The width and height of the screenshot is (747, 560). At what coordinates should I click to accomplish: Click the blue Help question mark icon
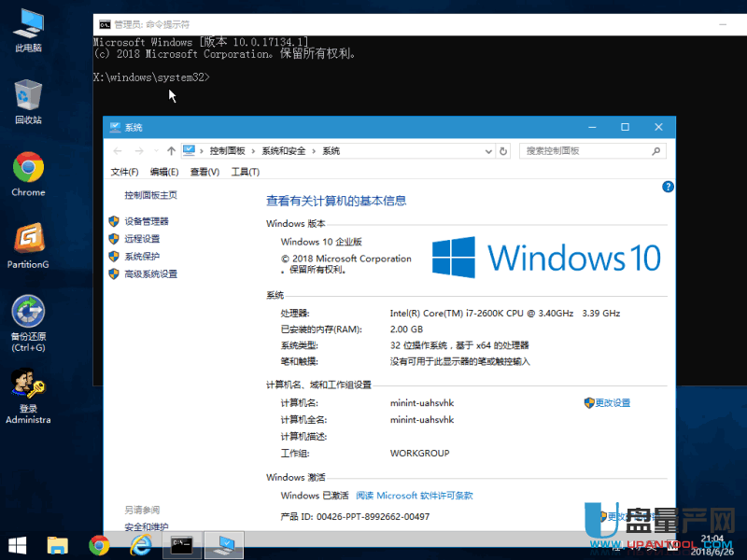[x=668, y=187]
